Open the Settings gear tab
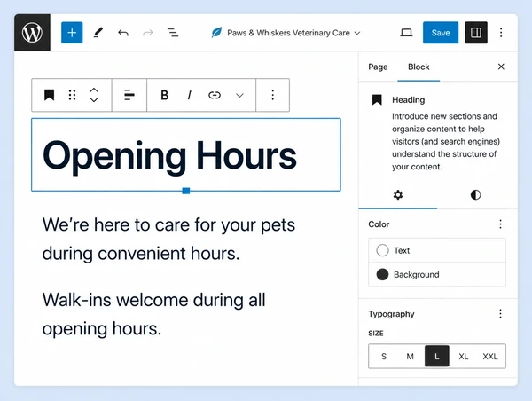This screenshot has height=401, width=532. point(398,195)
